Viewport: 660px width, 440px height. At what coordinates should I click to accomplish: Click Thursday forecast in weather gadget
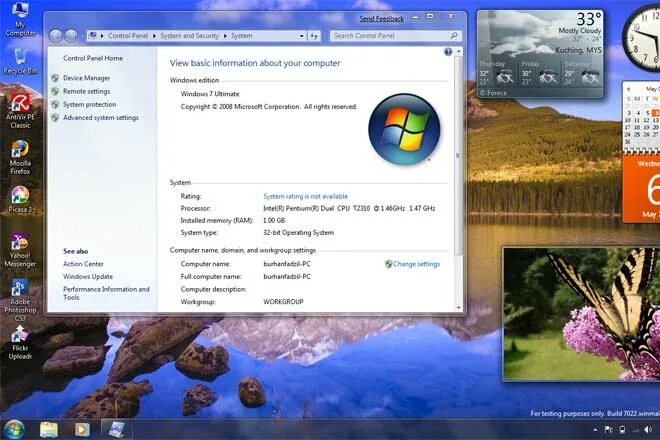497,74
